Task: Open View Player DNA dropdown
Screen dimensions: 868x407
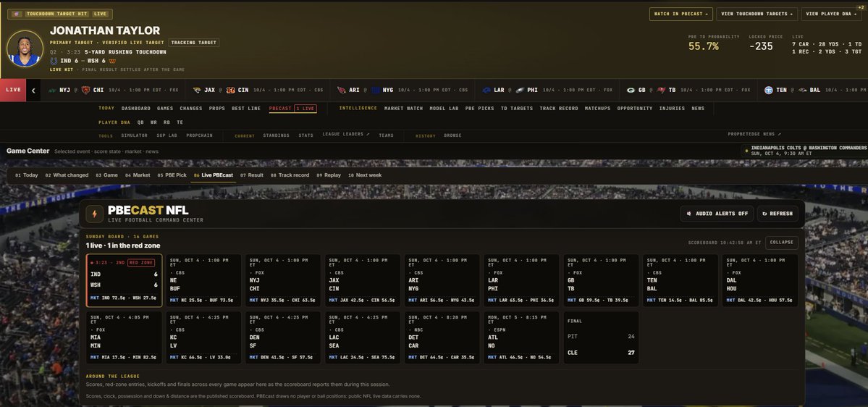Action: point(832,14)
